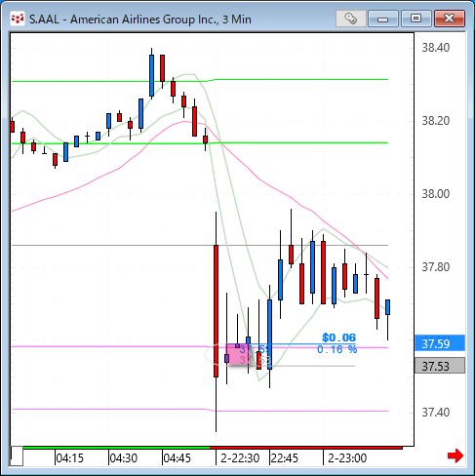Image resolution: width=475 pixels, height=476 pixels.
Task: Click the 04:15 time axis label
Action: click(70, 458)
